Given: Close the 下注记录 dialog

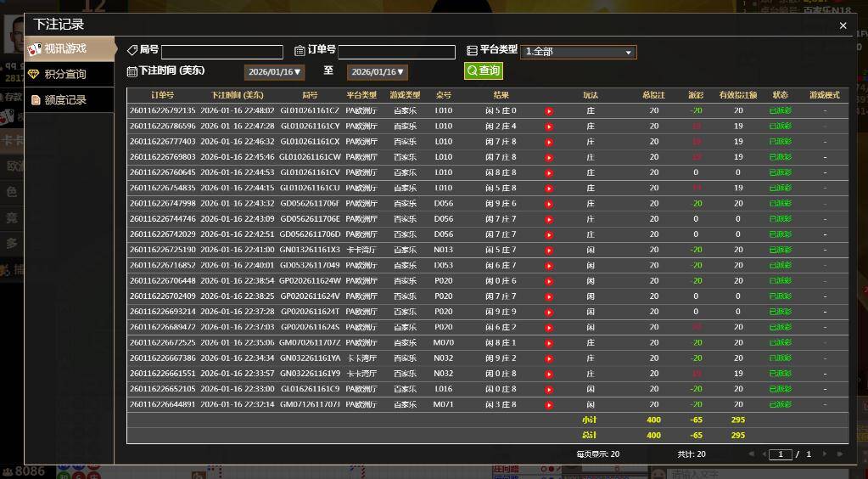Looking at the screenshot, I should tap(843, 26).
